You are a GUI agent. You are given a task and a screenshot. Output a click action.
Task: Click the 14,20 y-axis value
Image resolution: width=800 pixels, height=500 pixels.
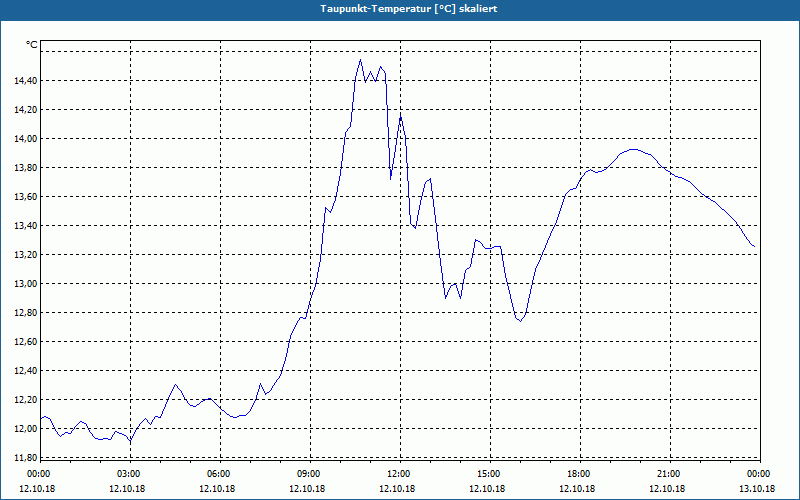tap(26, 110)
